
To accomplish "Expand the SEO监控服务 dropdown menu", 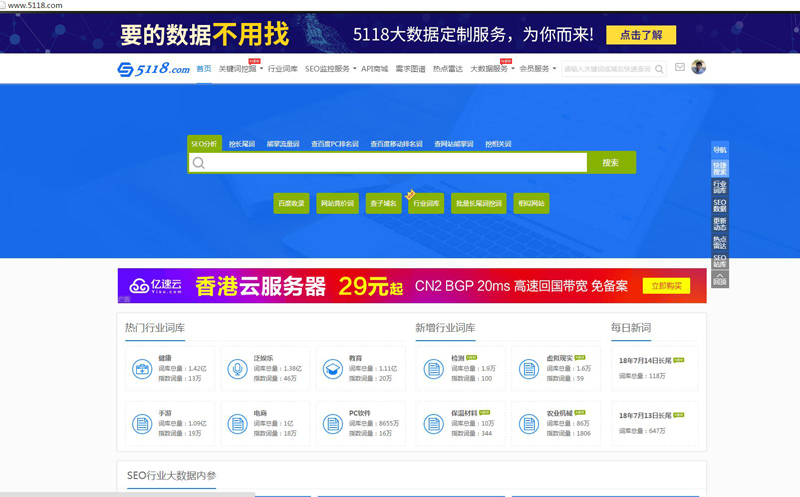I will pos(330,69).
